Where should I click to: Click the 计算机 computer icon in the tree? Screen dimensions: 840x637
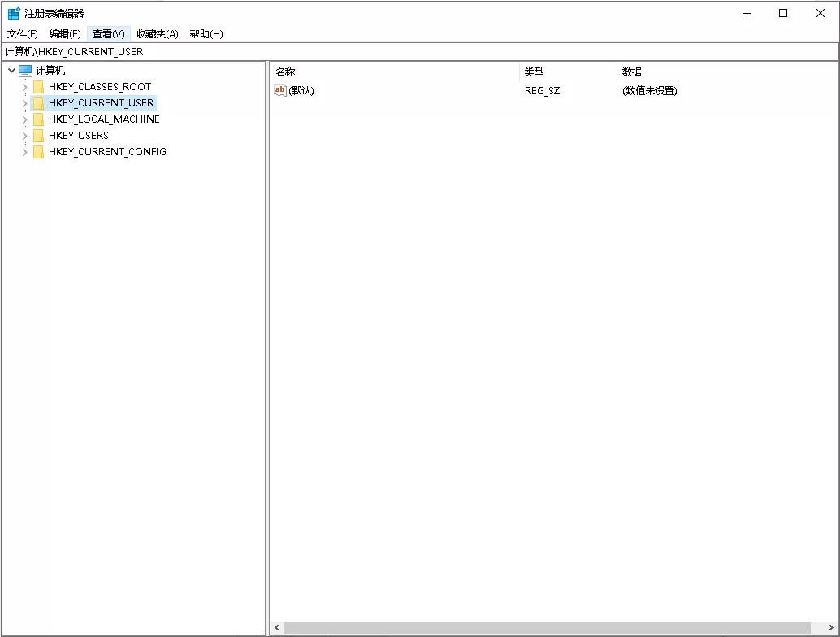(24, 70)
